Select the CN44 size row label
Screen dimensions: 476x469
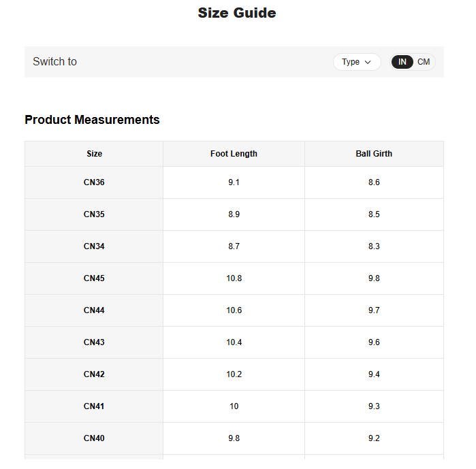click(95, 310)
